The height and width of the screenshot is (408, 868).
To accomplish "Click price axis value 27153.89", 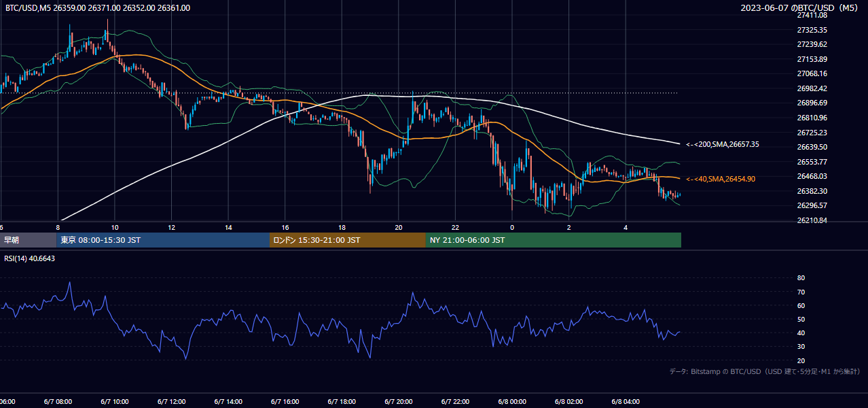I will 812,59.
